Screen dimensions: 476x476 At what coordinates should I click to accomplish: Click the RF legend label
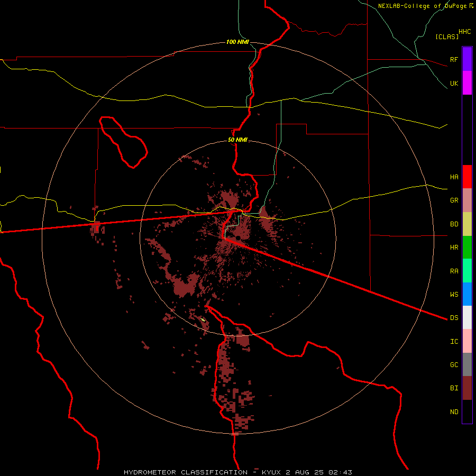point(454,59)
